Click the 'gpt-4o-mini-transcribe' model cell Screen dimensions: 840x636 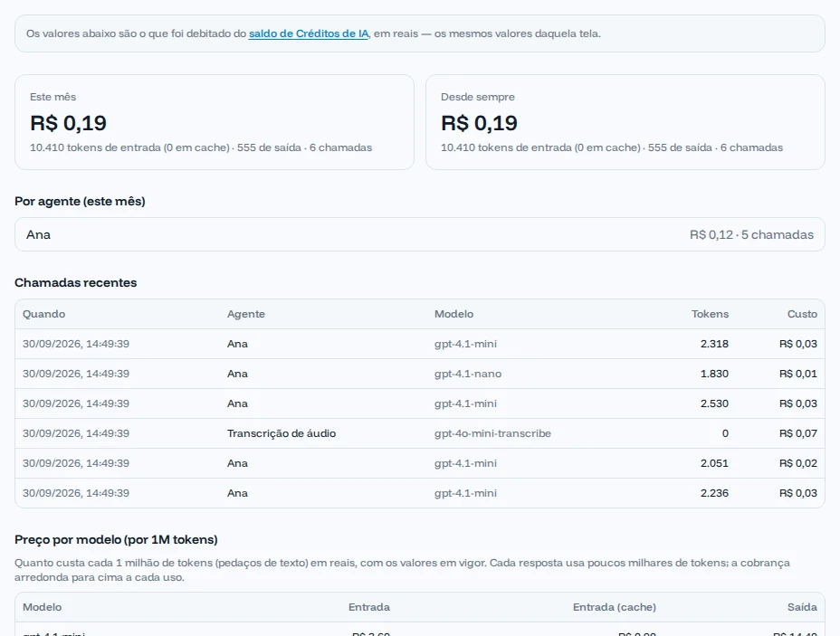492,433
